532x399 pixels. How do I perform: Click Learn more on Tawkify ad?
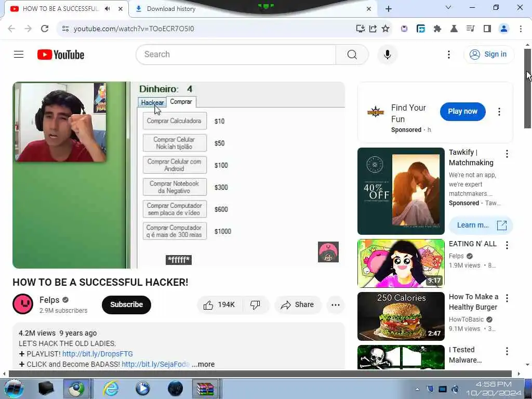[481, 225]
